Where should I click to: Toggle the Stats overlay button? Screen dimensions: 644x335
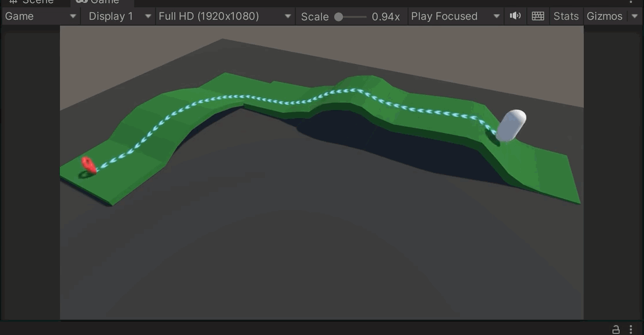pyautogui.click(x=565, y=16)
